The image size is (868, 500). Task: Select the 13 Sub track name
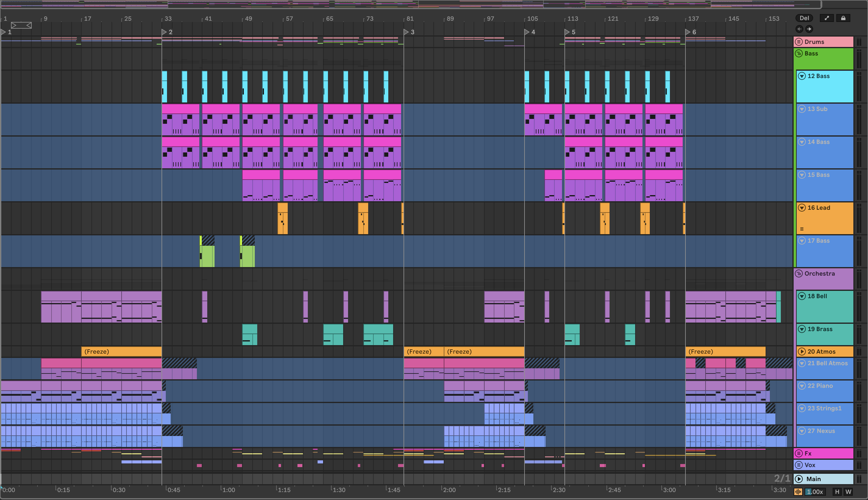817,109
